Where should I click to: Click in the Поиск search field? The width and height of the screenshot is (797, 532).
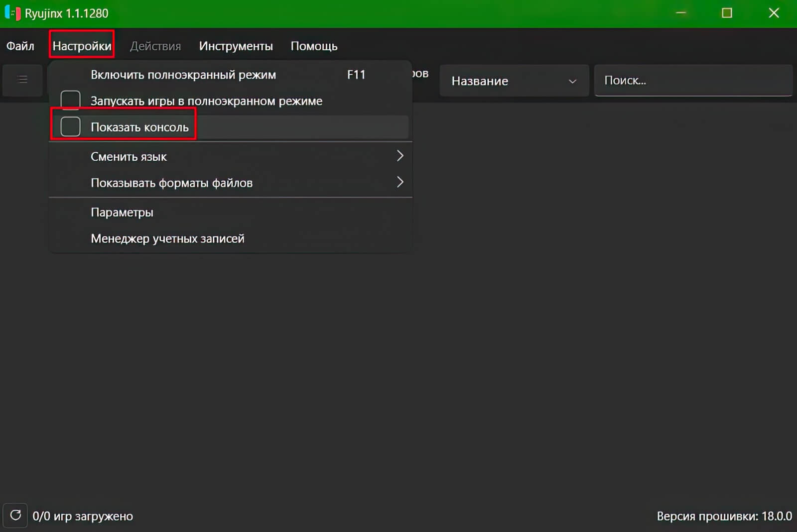point(692,81)
